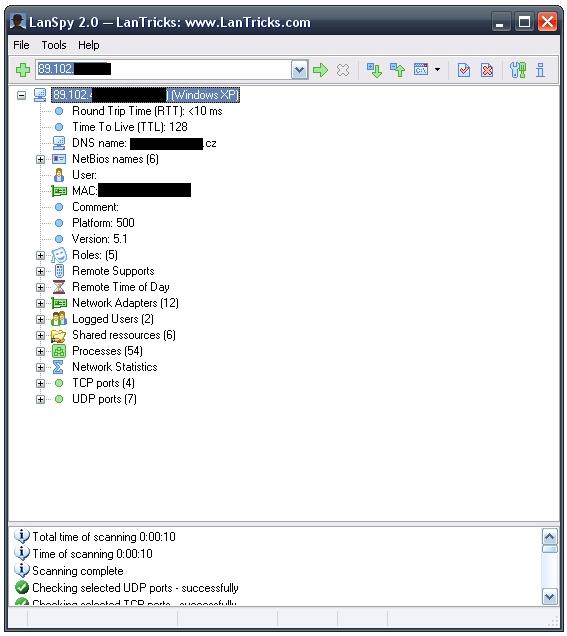Expand Network Adapters (12) node
The height and width of the screenshot is (636, 567).
(x=40, y=303)
